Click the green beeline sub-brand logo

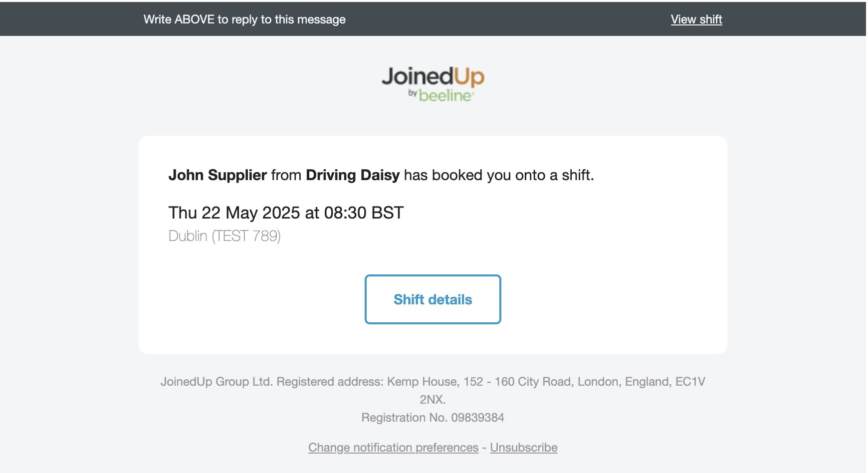pyautogui.click(x=445, y=95)
